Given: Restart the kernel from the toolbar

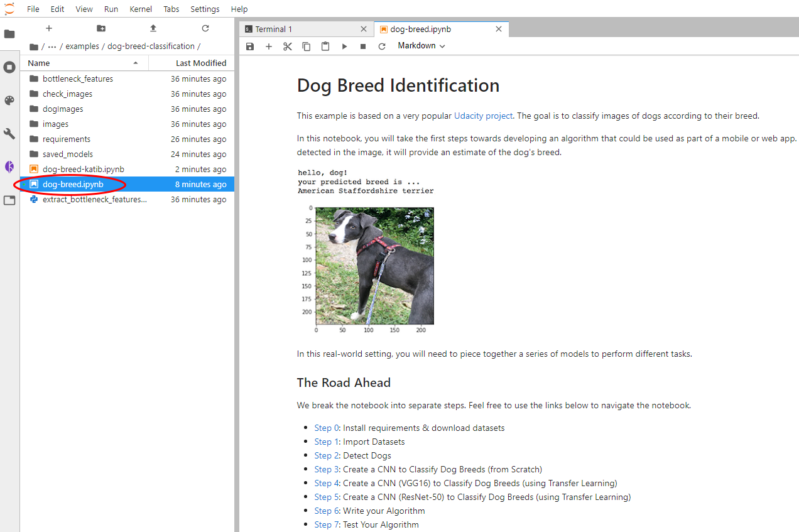Looking at the screenshot, I should [382, 46].
